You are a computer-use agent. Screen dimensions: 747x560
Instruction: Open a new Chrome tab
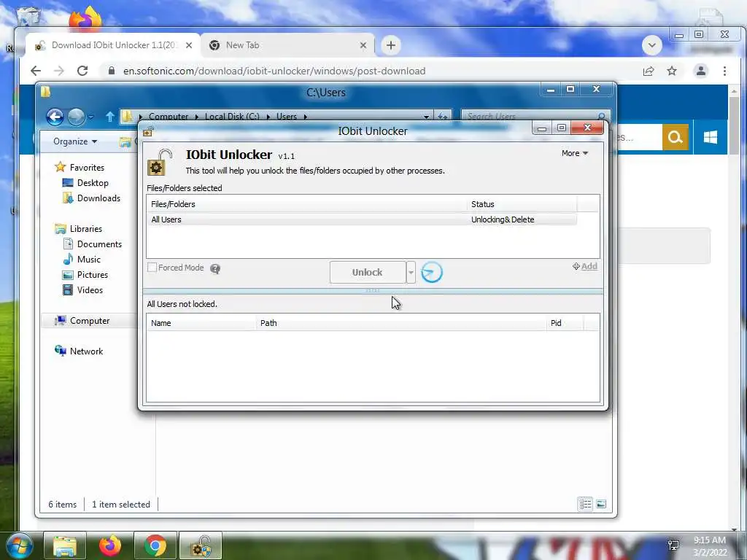tap(391, 45)
